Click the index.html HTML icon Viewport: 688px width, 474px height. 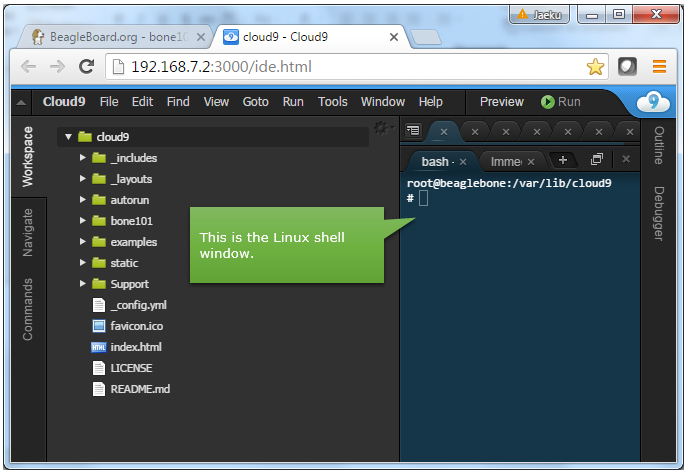(x=99, y=347)
